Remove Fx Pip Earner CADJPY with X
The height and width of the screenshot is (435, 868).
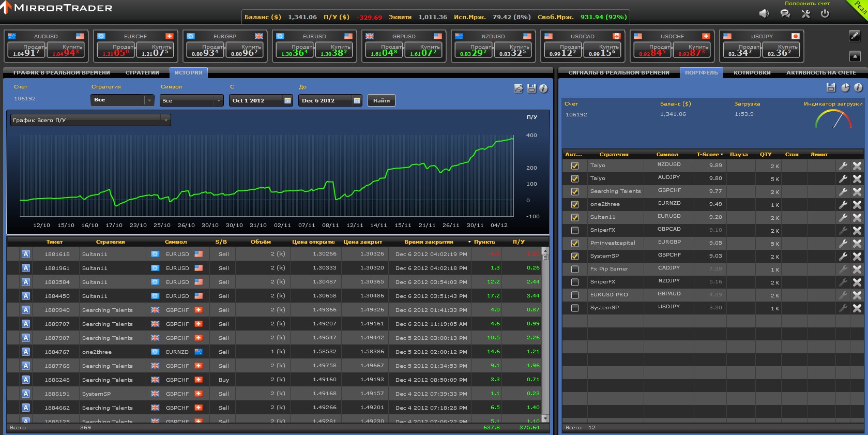(857, 269)
